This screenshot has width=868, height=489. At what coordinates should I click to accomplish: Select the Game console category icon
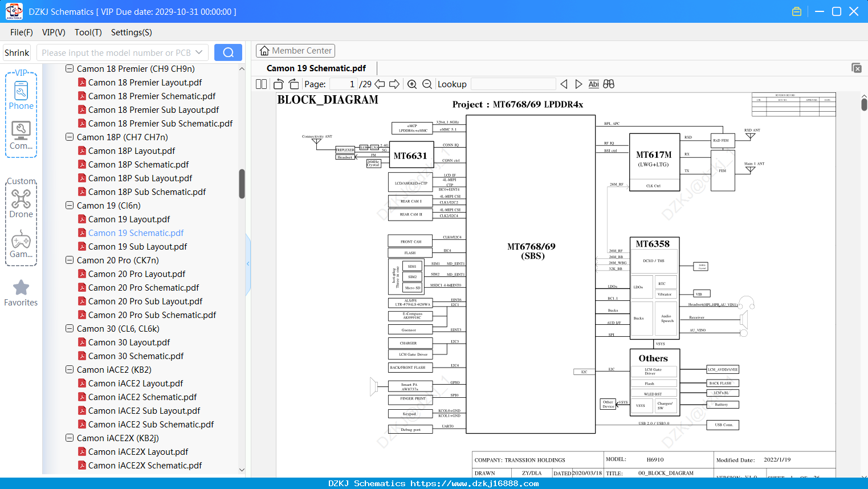(x=21, y=244)
